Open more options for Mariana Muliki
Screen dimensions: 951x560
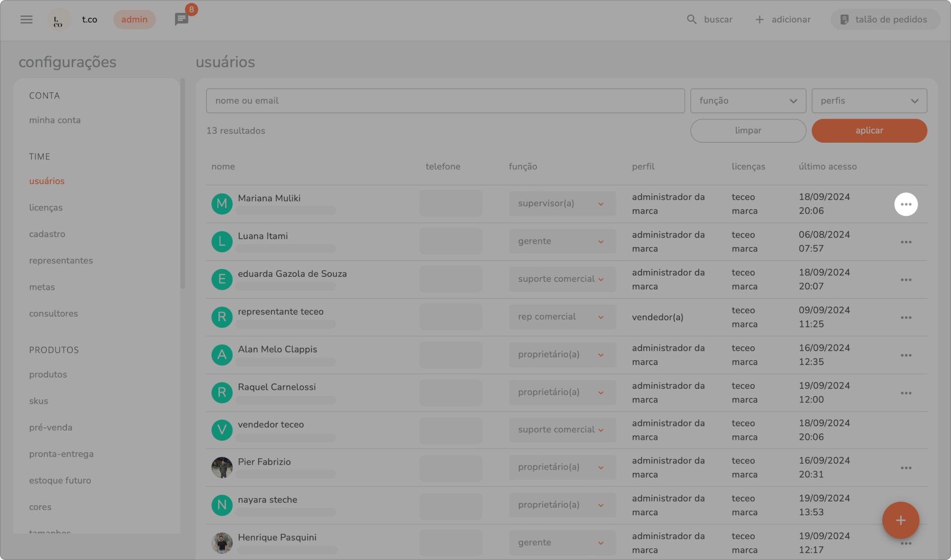click(906, 204)
